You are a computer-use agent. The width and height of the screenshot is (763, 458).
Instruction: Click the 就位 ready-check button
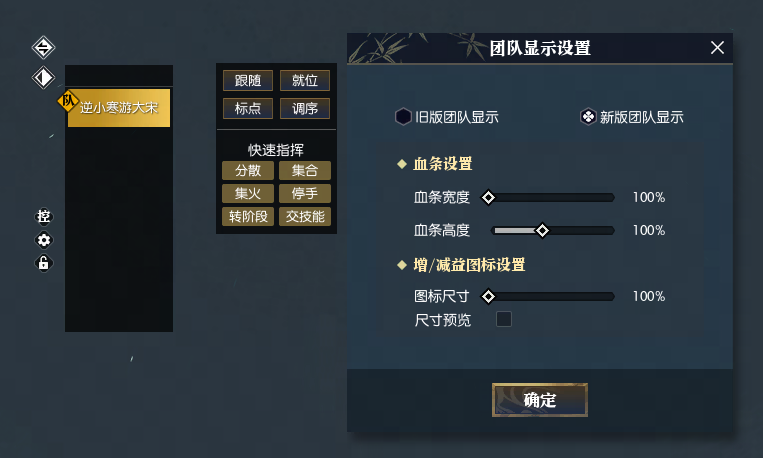point(305,81)
